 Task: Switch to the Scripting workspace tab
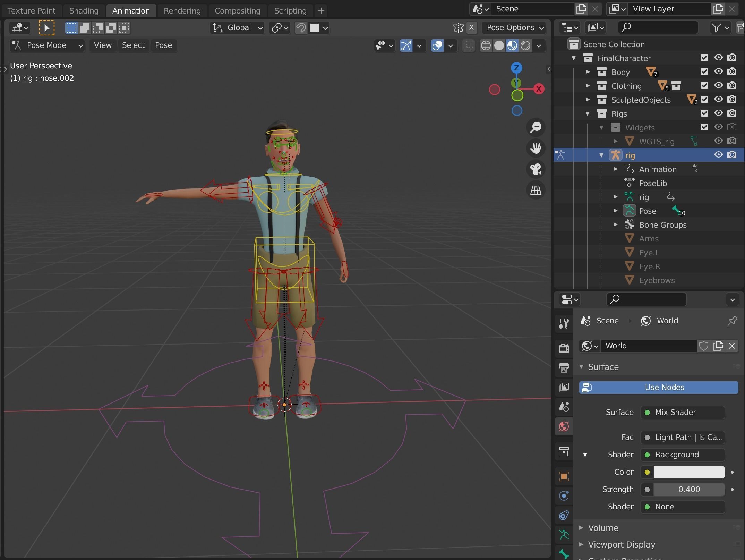point(290,11)
